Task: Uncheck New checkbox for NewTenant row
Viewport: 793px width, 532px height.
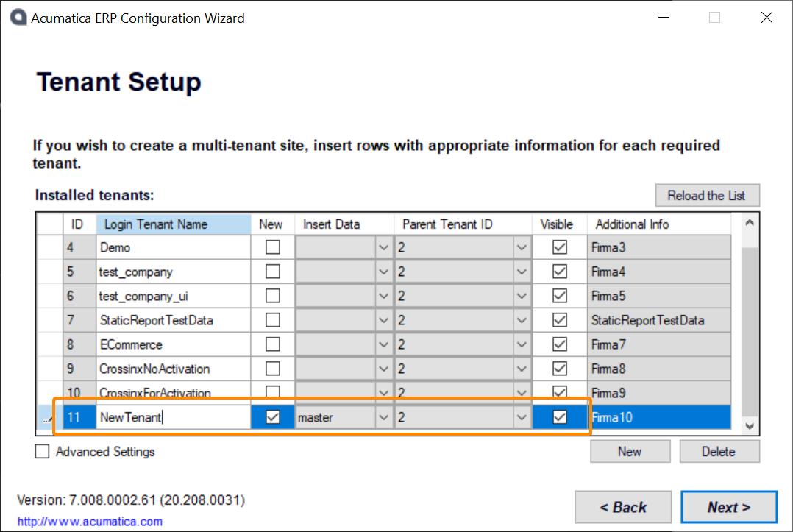Action: 272,417
